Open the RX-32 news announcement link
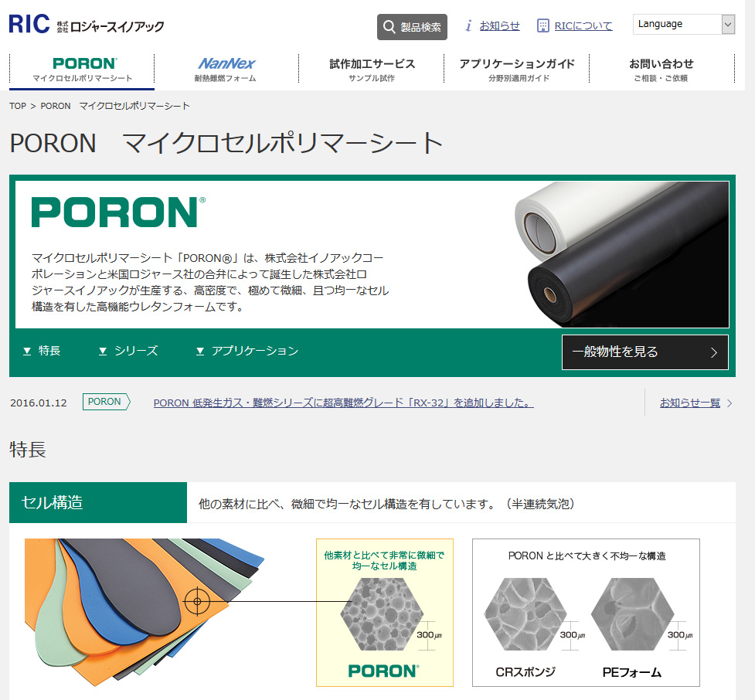This screenshot has width=755, height=700. 343,403
